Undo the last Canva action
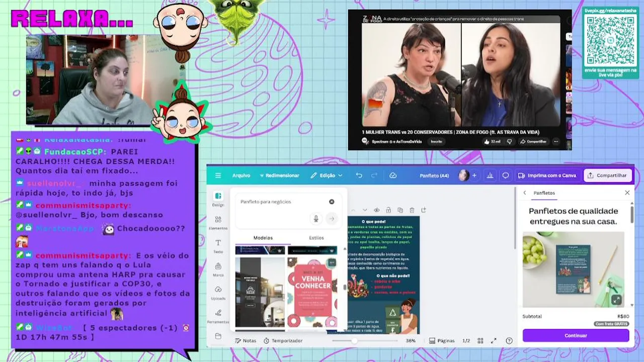The image size is (644, 362). (359, 175)
